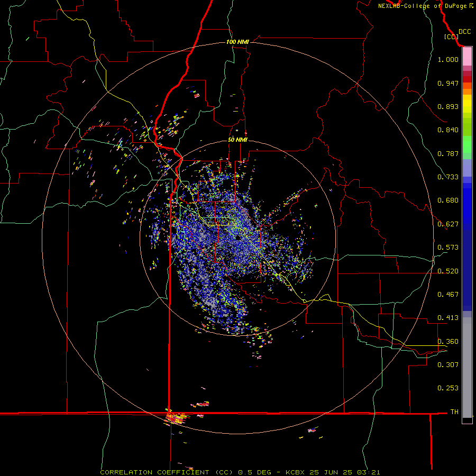This screenshot has height=476, width=476.
Task: Click the 0.413 legend value
Action: coord(448,318)
